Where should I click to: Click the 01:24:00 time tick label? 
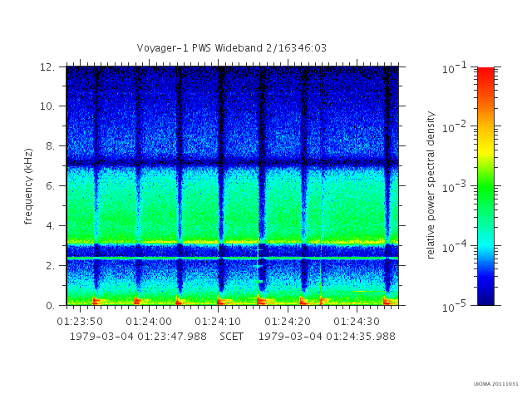tap(149, 322)
